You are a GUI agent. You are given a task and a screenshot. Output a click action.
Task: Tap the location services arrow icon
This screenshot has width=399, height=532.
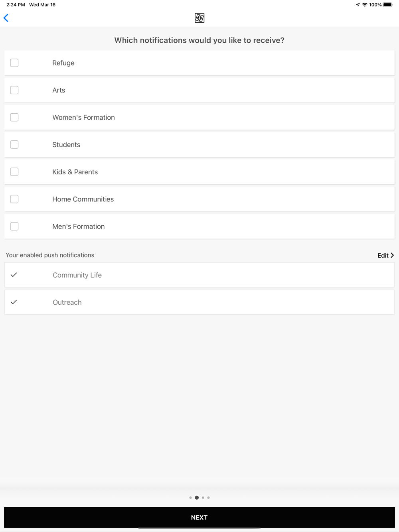[x=358, y=5]
